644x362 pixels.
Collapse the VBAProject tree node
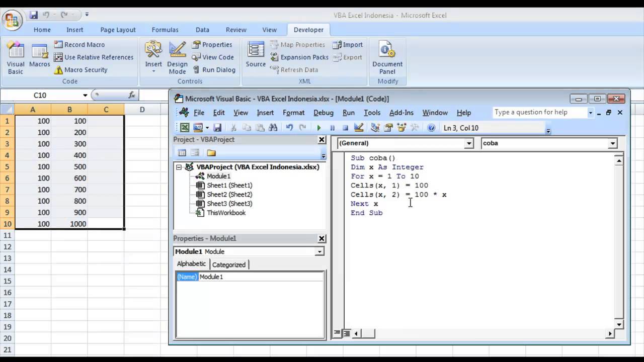179,167
